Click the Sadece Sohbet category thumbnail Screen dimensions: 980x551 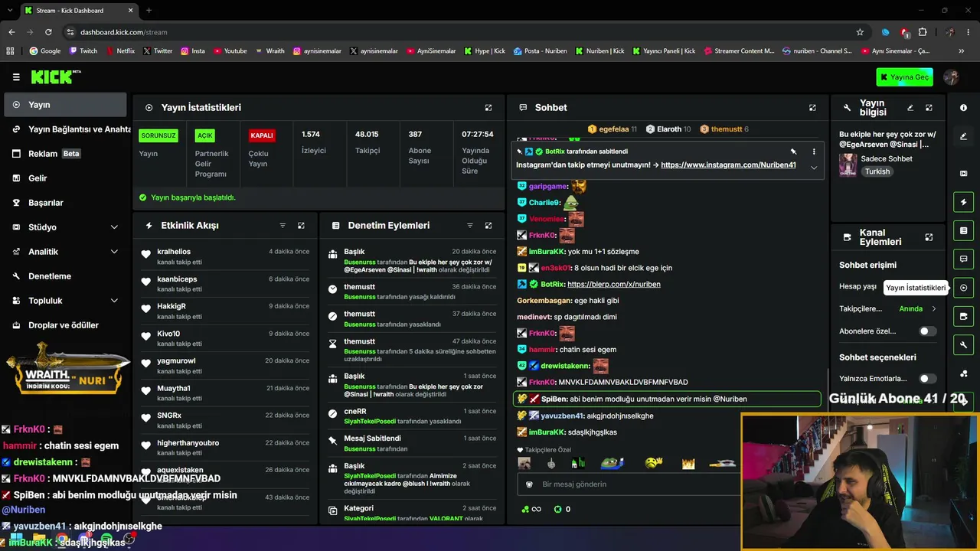coord(848,165)
